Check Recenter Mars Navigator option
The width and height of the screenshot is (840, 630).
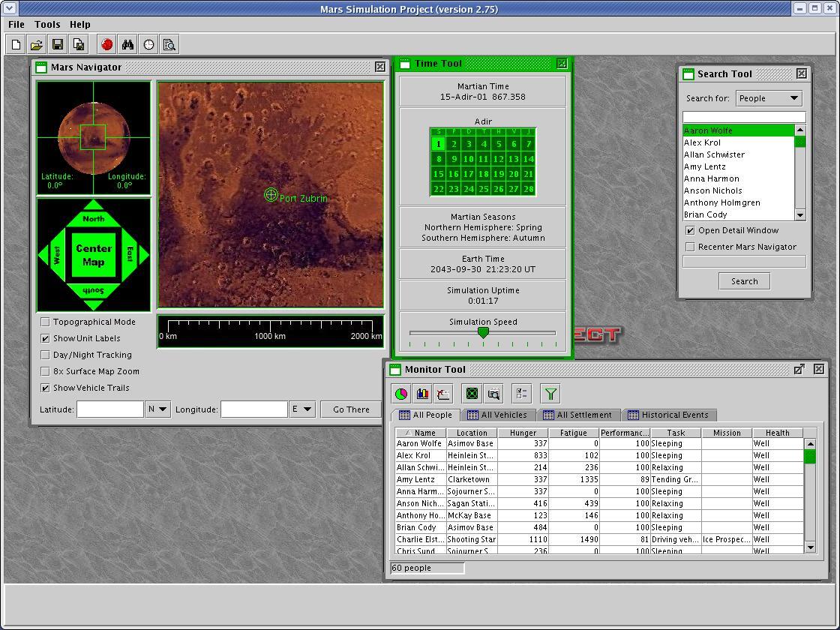[x=690, y=247]
